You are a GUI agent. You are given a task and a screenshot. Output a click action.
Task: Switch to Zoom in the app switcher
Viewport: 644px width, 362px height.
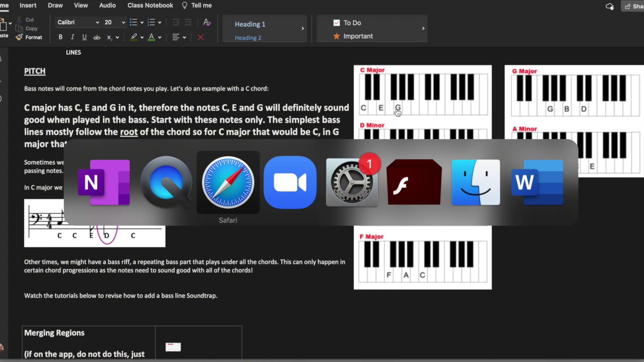point(290,183)
